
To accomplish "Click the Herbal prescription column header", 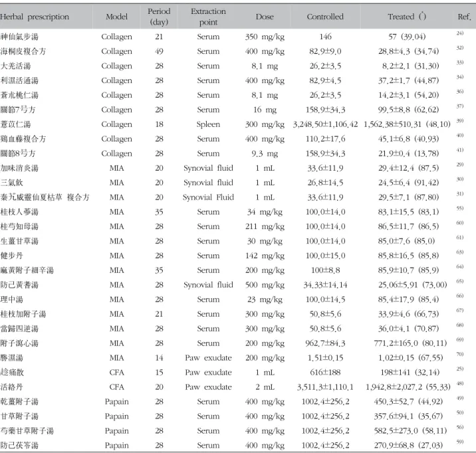I will [x=35, y=17].
